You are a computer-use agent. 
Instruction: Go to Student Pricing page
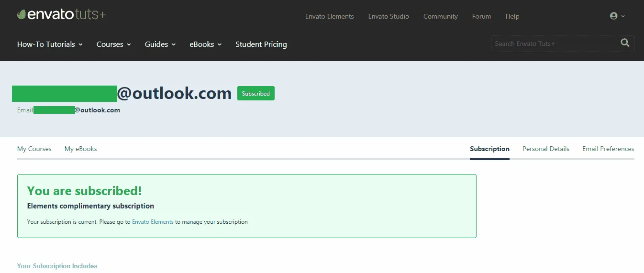tap(261, 44)
